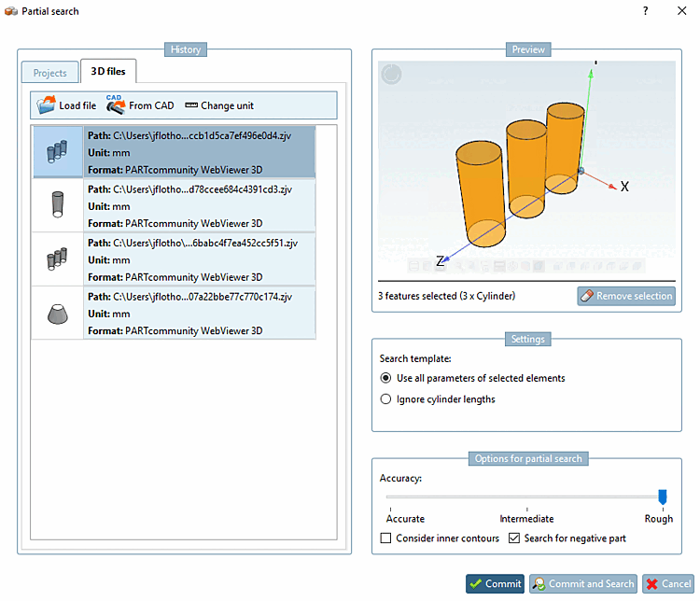Uncheck Search for negative part

click(x=514, y=538)
